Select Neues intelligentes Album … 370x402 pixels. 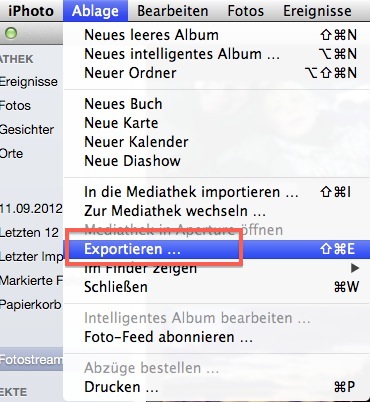217,54
